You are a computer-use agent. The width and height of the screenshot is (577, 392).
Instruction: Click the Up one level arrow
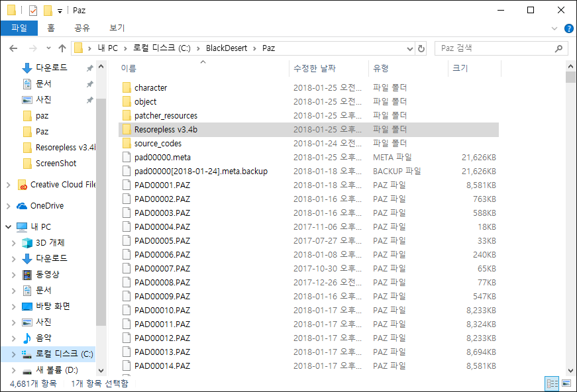62,48
